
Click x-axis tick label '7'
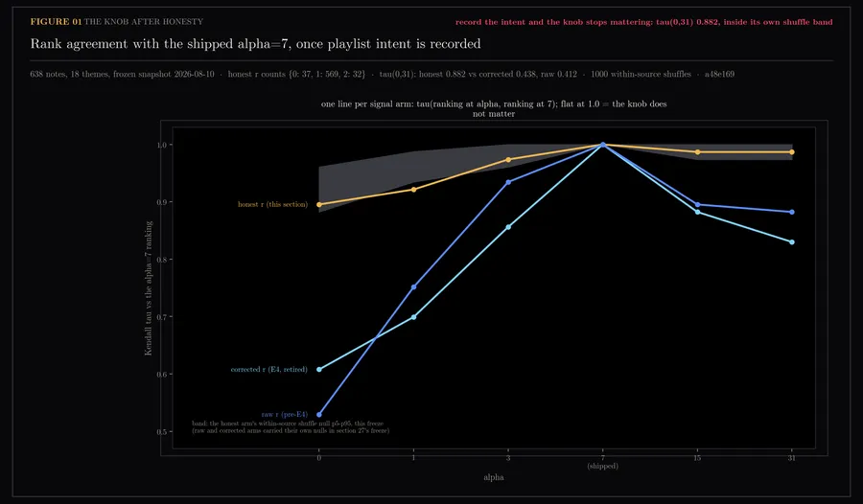[603, 458]
